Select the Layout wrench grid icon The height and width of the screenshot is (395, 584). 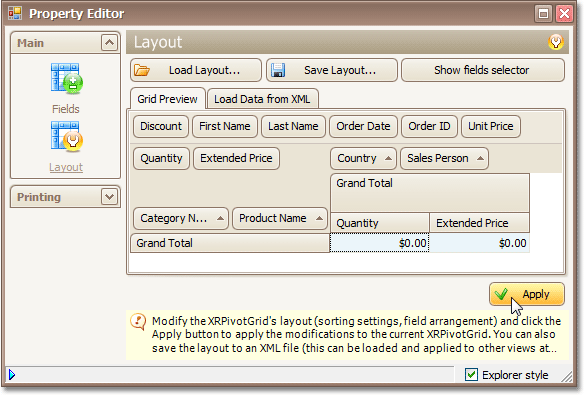coord(67,136)
